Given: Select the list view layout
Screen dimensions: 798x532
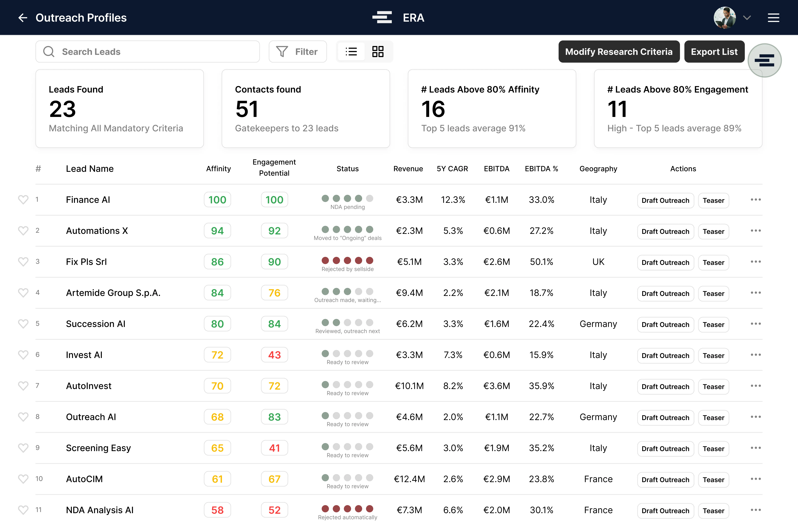Looking at the screenshot, I should click(x=351, y=52).
